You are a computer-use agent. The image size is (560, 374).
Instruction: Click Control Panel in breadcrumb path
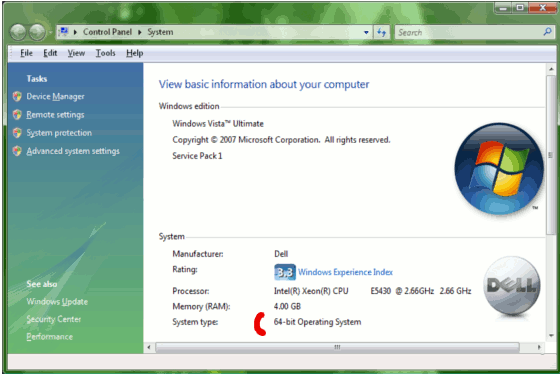coord(108,32)
